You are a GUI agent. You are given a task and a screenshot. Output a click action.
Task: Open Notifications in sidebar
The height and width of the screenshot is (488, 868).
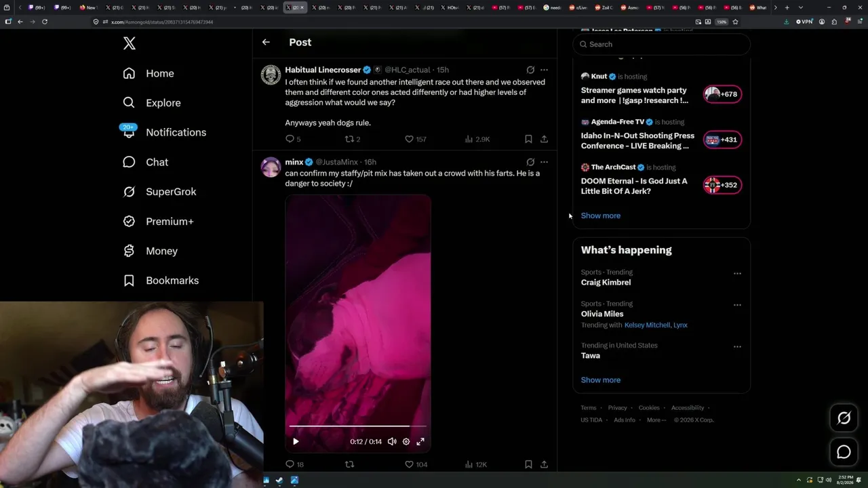point(164,132)
